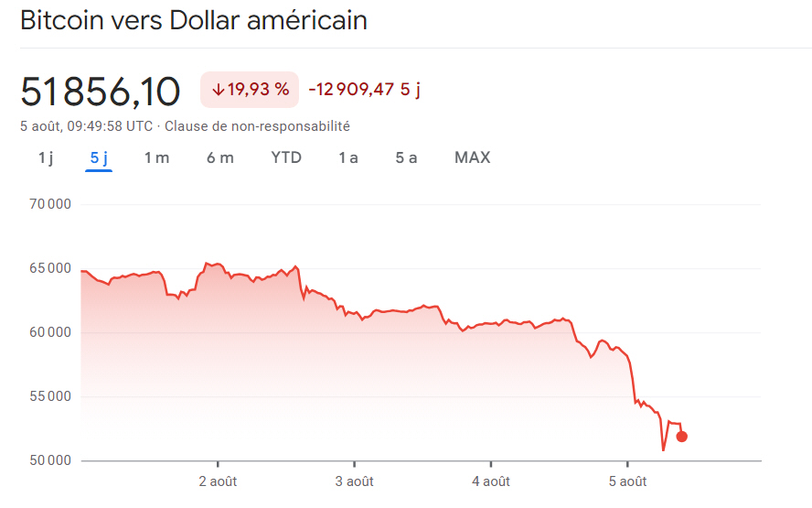The width and height of the screenshot is (812, 508).
Task: Click the -12 909,47 change amount
Action: pyautogui.click(x=351, y=90)
